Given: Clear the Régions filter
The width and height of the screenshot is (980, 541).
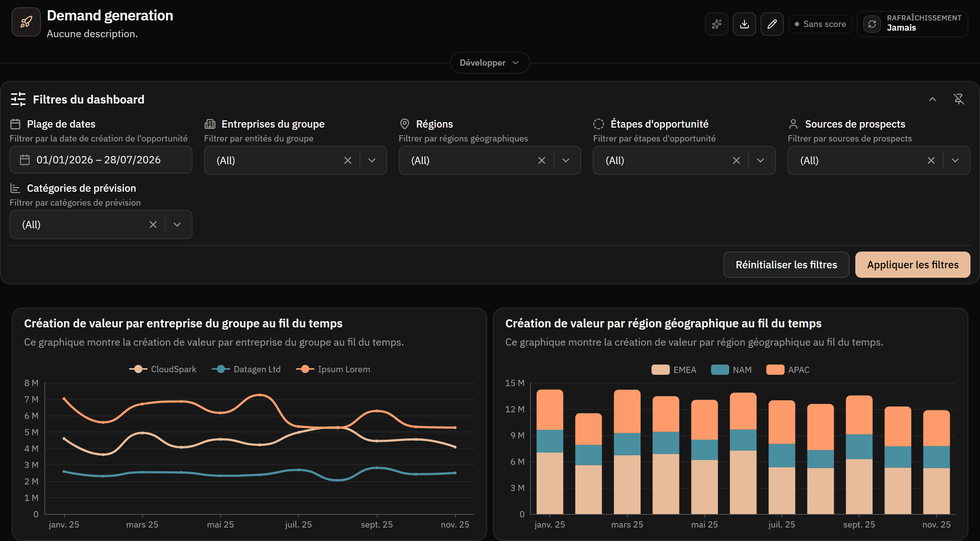Looking at the screenshot, I should click(542, 160).
